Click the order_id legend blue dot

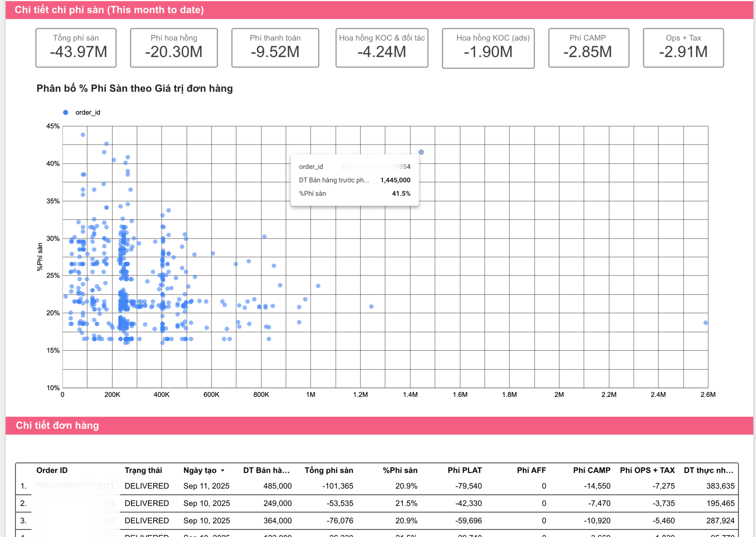tap(66, 113)
